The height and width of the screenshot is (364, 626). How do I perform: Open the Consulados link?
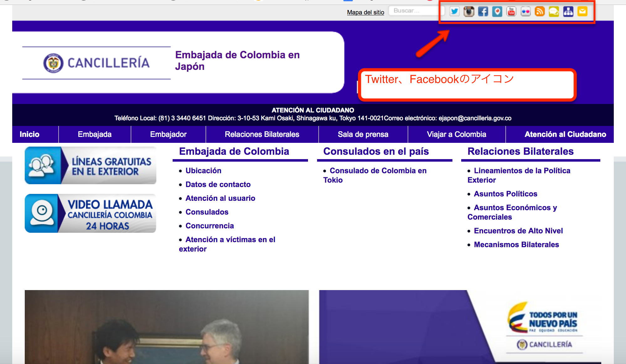(207, 212)
